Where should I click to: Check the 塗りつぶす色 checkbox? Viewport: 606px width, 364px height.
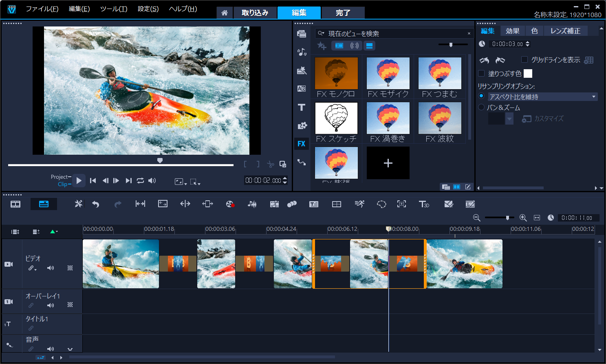(481, 73)
